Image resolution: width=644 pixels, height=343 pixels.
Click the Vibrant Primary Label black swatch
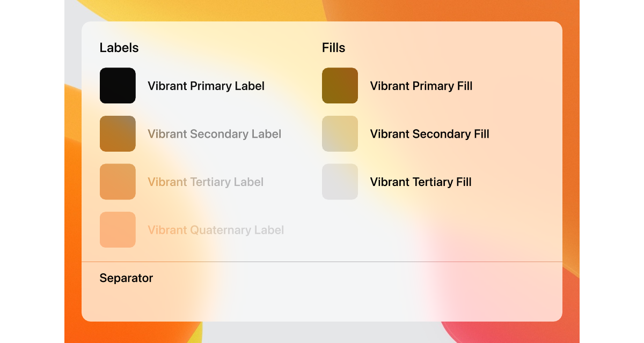[x=118, y=86]
